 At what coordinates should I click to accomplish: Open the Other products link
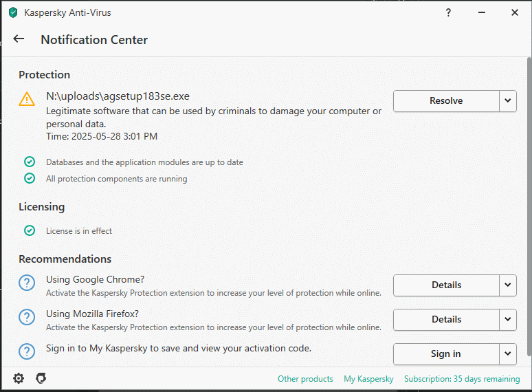point(305,379)
